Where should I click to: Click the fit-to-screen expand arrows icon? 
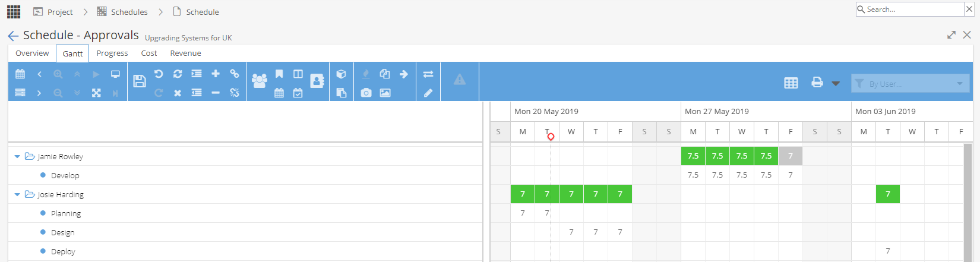click(x=96, y=93)
